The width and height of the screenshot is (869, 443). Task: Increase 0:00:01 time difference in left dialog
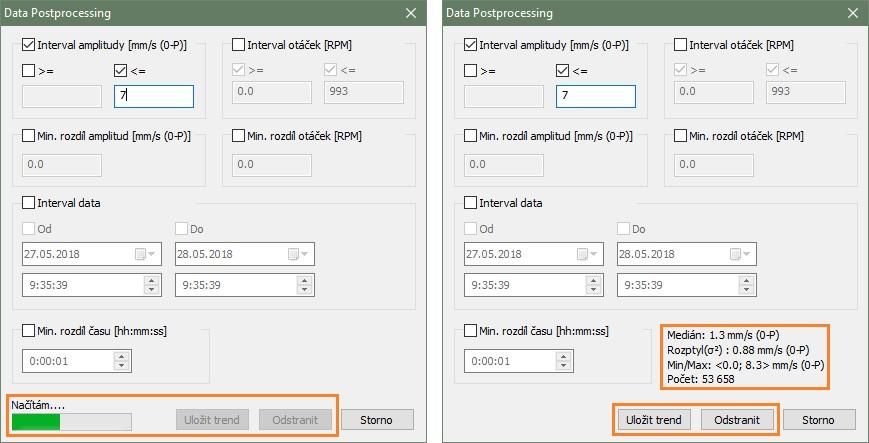coord(121,356)
